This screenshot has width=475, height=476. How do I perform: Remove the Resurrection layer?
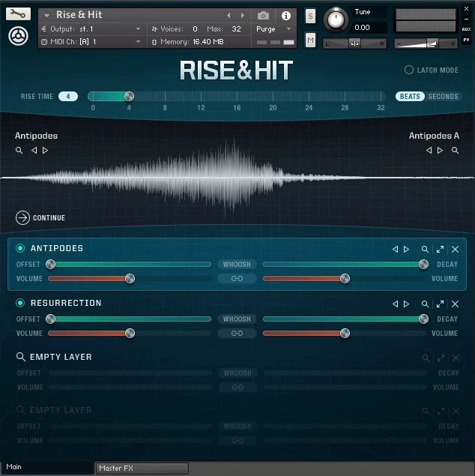pos(455,304)
